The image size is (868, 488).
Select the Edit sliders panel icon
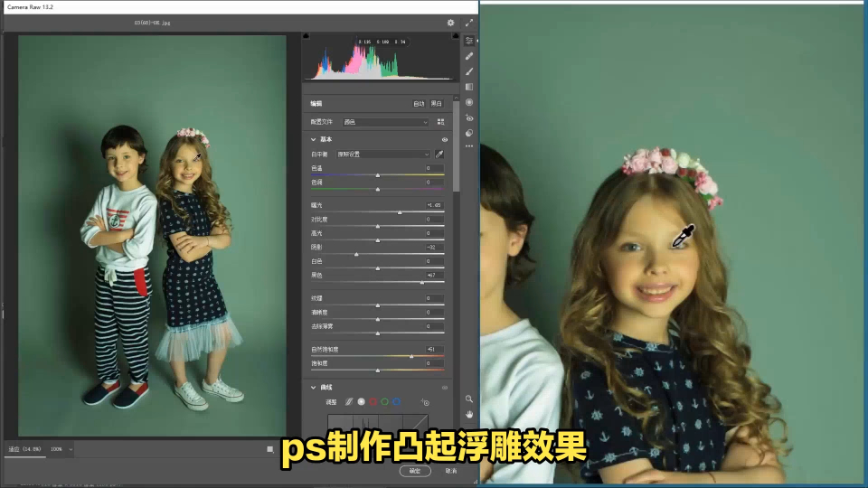pyautogui.click(x=469, y=42)
